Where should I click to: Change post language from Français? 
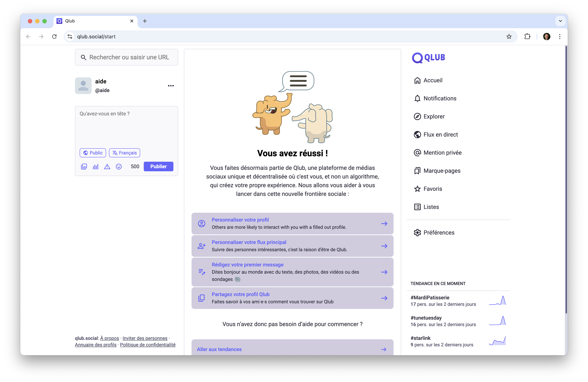pyautogui.click(x=125, y=153)
